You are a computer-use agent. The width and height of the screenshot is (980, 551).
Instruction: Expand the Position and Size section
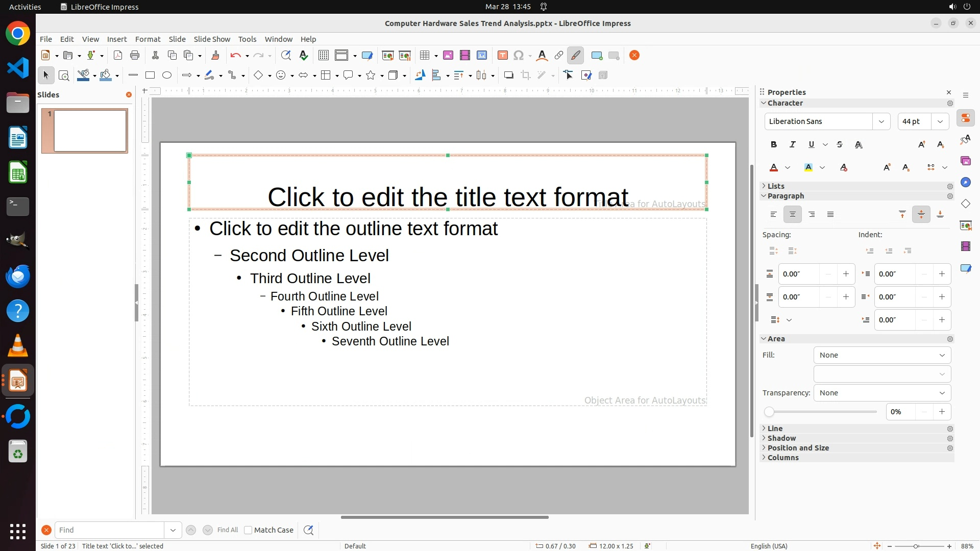coord(798,448)
